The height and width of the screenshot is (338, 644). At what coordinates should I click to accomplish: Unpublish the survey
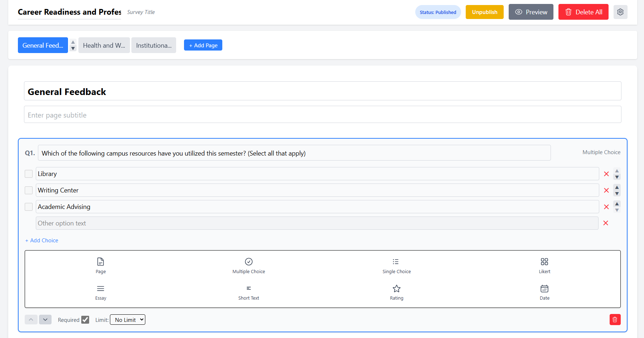pyautogui.click(x=484, y=12)
